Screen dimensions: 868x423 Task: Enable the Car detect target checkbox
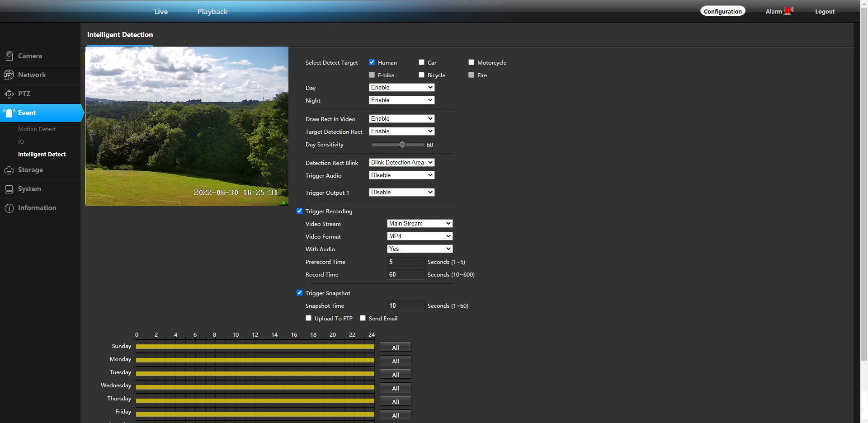(421, 62)
